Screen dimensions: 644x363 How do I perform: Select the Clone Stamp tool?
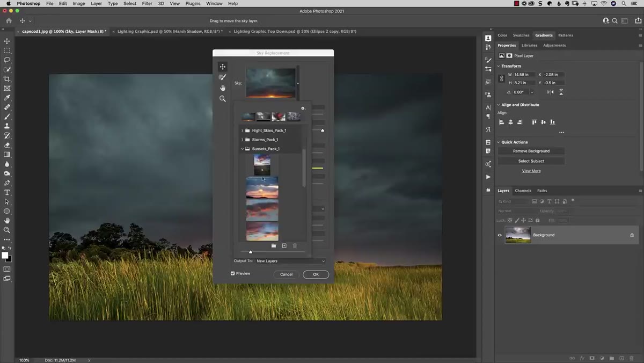pos(7,126)
